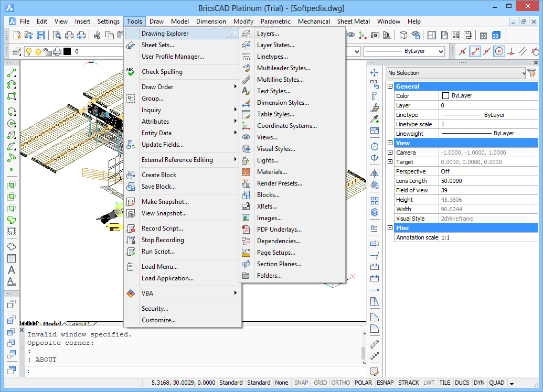The image size is (543, 392).
Task: Click the Materials brick icon
Action: 246,172
